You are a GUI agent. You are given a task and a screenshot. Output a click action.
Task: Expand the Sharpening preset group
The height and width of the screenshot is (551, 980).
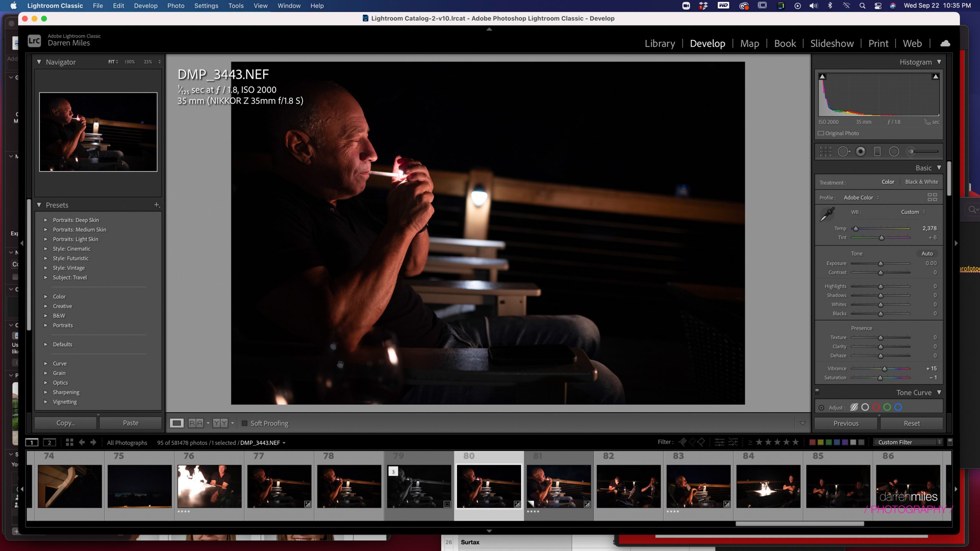click(x=46, y=392)
